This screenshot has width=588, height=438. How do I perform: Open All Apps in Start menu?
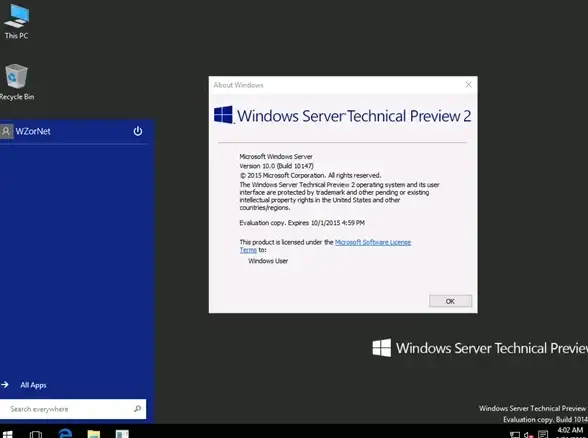[33, 385]
